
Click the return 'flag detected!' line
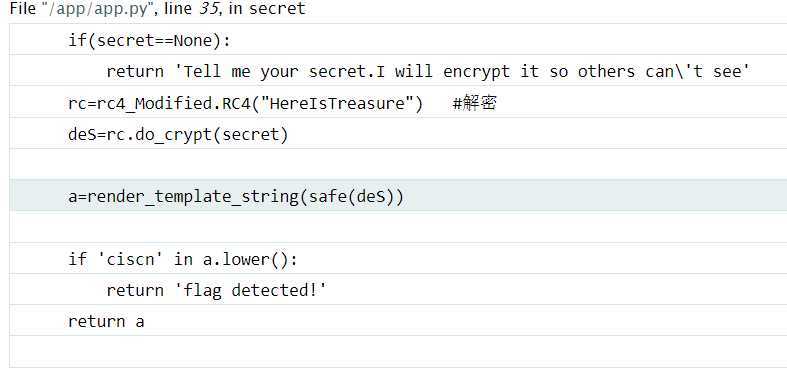[x=398, y=290]
